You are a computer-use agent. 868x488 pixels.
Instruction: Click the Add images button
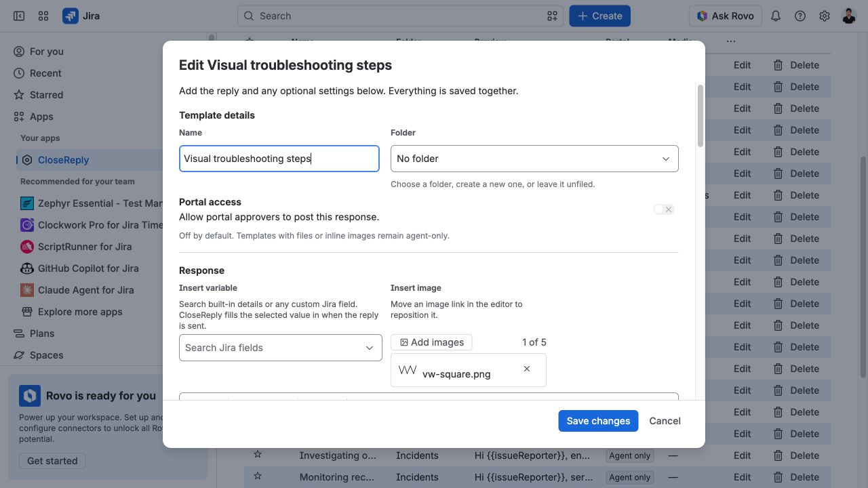[431, 342]
